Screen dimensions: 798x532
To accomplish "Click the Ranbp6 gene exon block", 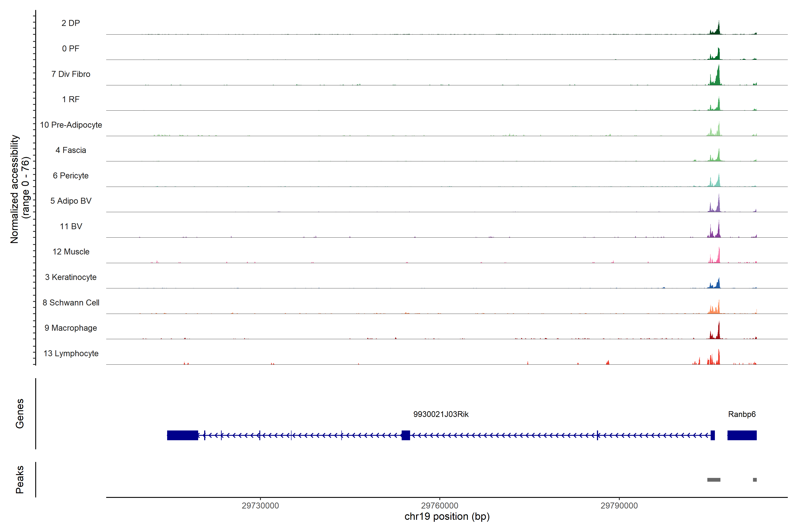I will tap(742, 435).
